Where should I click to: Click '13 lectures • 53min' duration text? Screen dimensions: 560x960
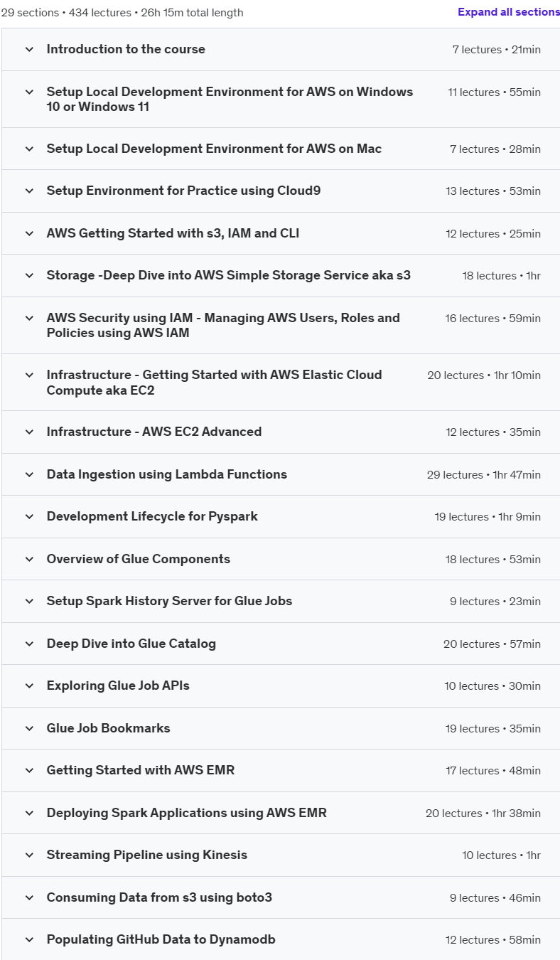(493, 191)
